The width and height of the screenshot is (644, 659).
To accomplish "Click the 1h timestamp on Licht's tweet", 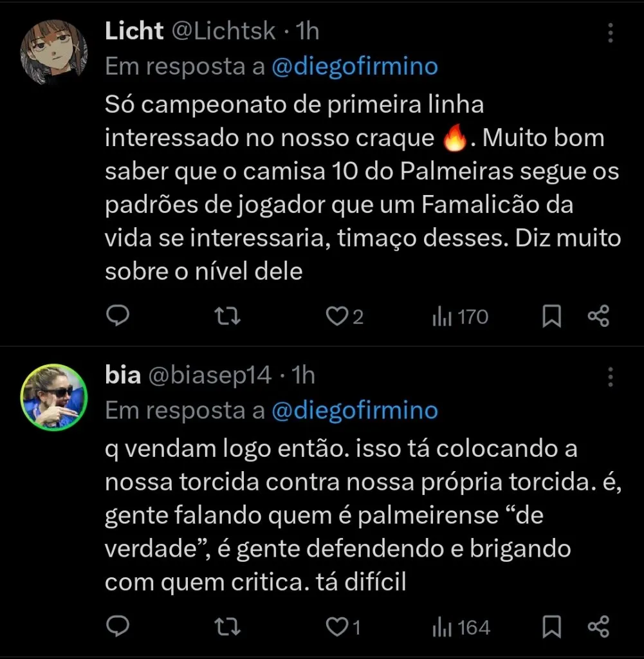I will 302,30.
